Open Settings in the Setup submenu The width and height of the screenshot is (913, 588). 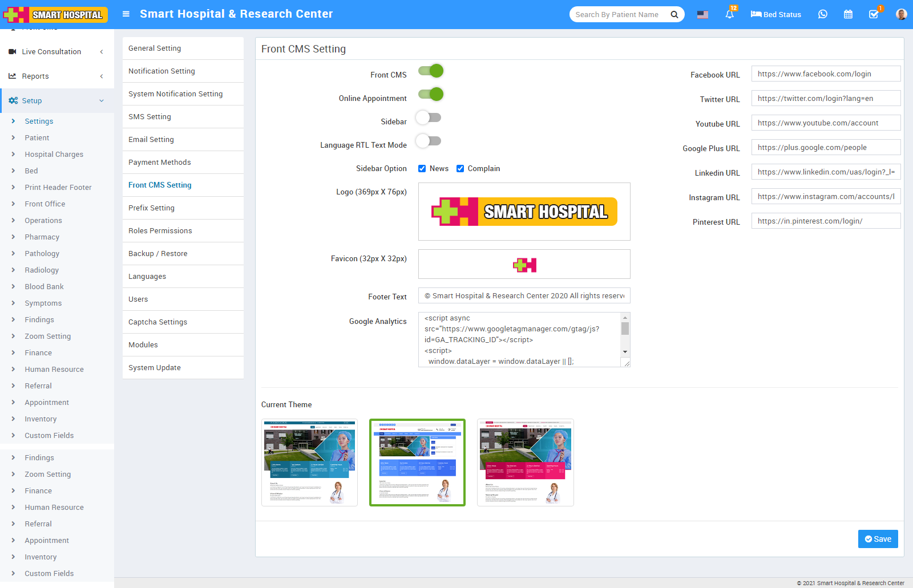[39, 121]
